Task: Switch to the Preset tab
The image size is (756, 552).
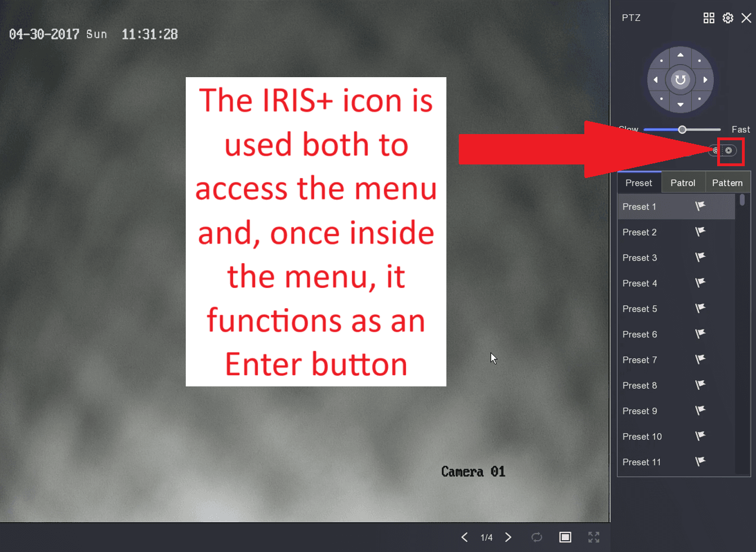Action: (x=639, y=183)
